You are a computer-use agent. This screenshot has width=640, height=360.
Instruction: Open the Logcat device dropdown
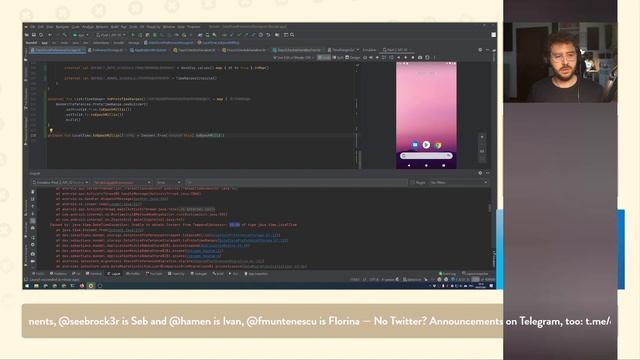(60, 182)
